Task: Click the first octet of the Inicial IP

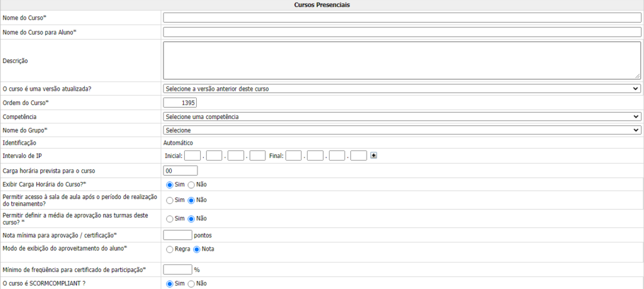Action: [192, 156]
